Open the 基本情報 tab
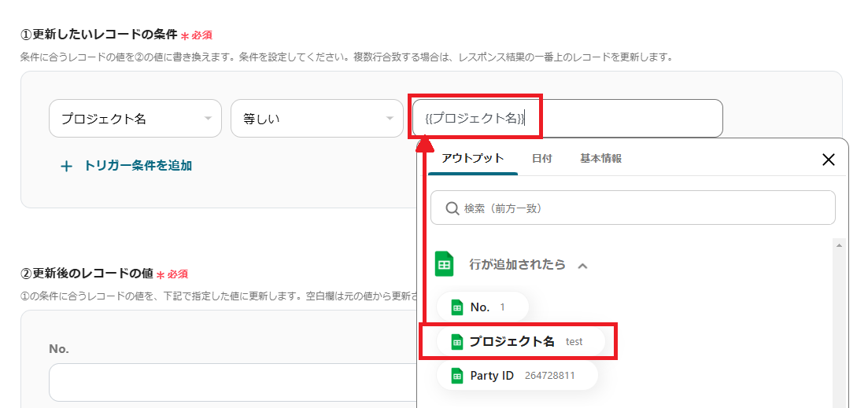Viewport: 868px width, 408px height. coord(600,159)
